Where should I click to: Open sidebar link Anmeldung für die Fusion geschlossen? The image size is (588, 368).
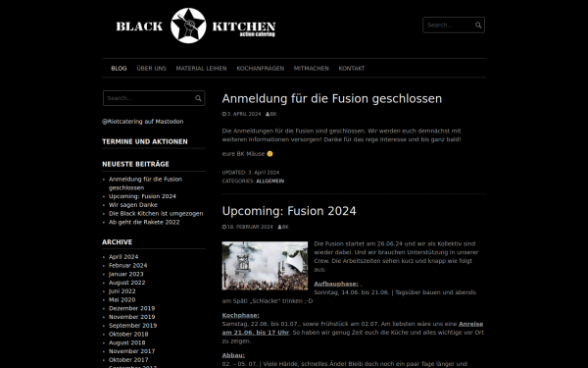145,184
